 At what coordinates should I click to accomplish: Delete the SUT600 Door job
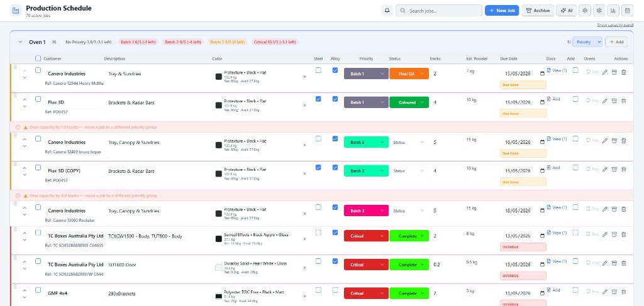pos(624,263)
